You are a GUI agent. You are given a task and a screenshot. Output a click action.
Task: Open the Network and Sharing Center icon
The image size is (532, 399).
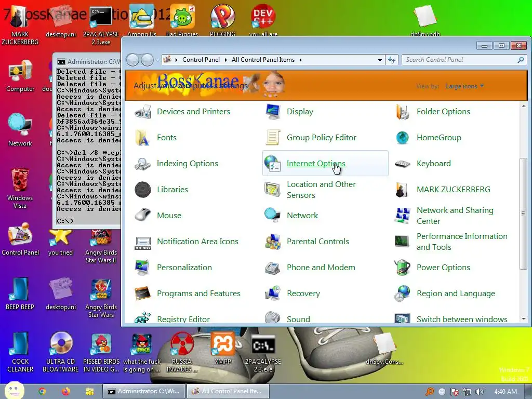[403, 216]
